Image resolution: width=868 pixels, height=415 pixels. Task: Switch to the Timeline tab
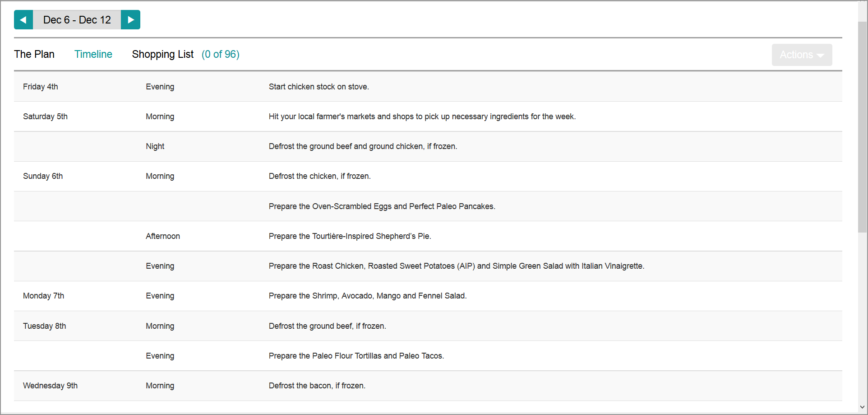(x=93, y=54)
